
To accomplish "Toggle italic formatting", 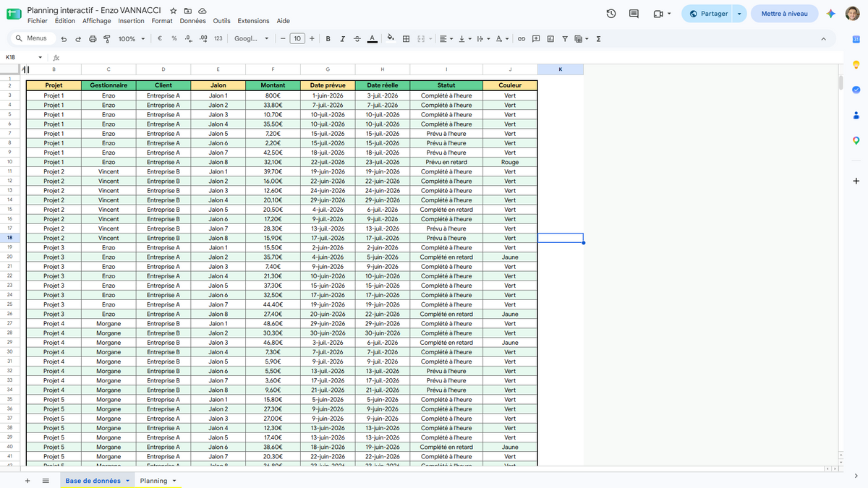I will pos(343,39).
